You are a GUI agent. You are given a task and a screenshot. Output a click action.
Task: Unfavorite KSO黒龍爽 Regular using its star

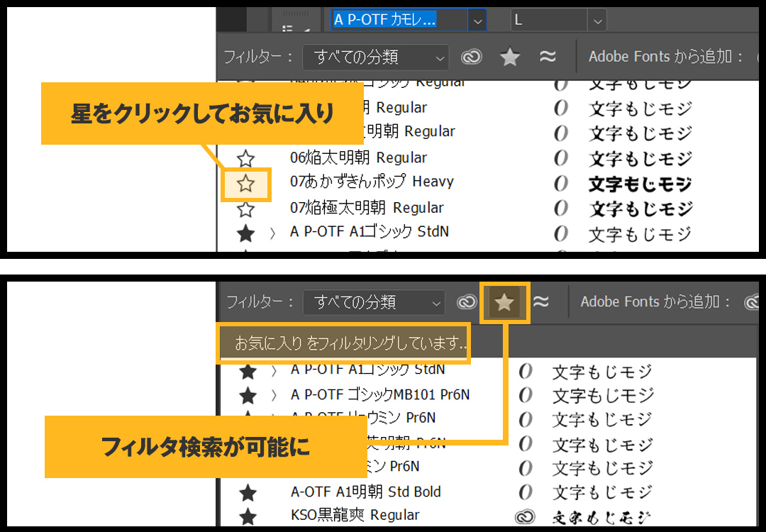(x=247, y=516)
